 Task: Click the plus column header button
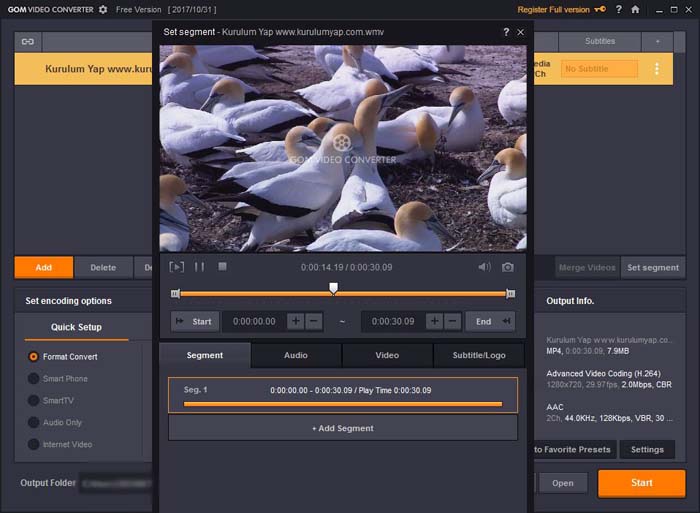coord(658,42)
